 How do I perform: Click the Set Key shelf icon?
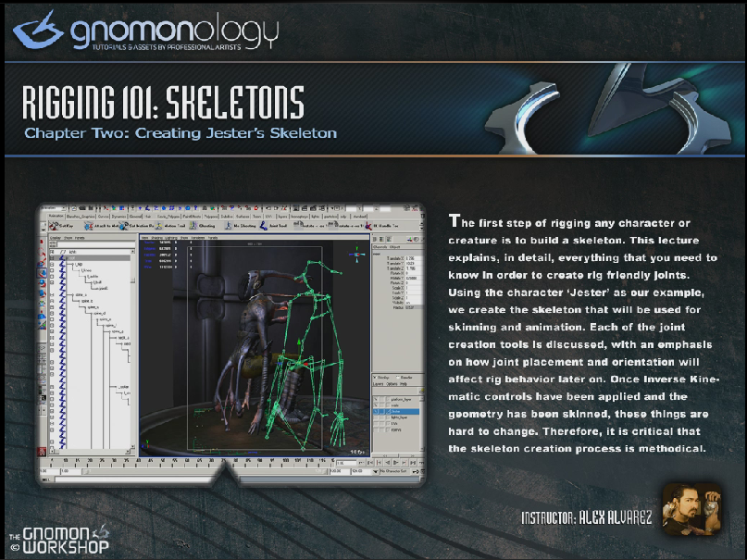54,226
